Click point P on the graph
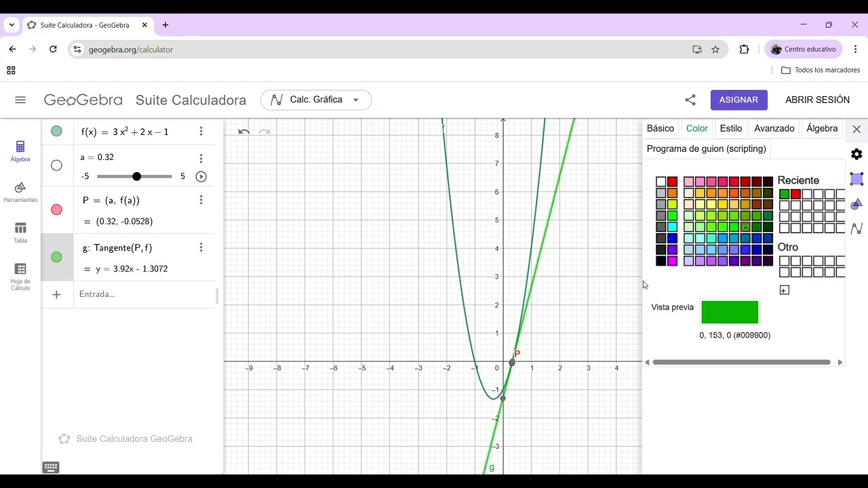This screenshot has width=868, height=488. pyautogui.click(x=512, y=362)
